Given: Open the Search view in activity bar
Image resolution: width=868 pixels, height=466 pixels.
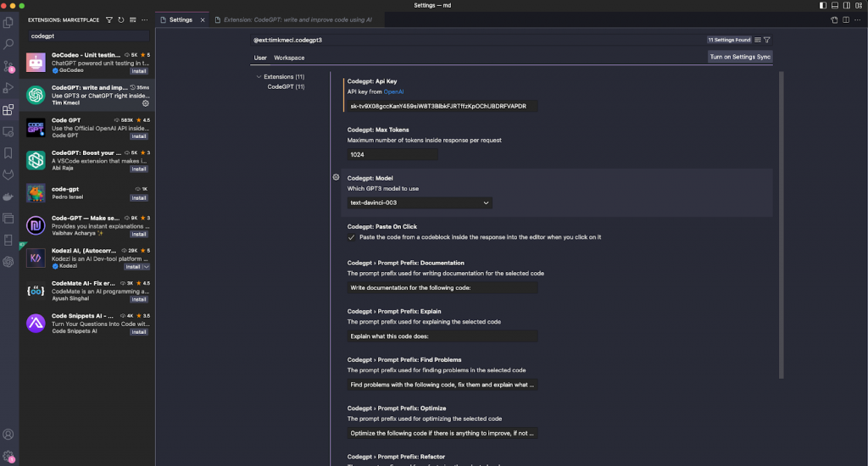Looking at the screenshot, I should tap(8, 44).
